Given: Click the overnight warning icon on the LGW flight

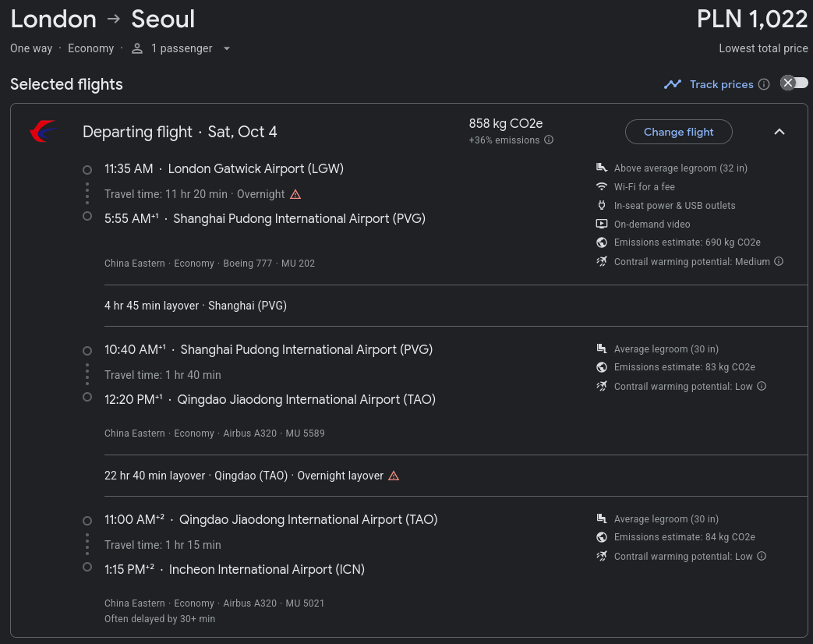Looking at the screenshot, I should pos(295,194).
